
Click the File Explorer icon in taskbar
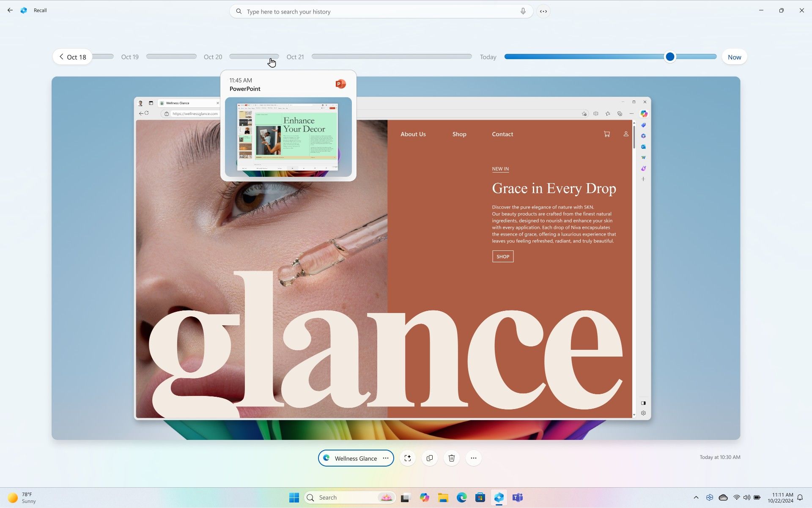point(444,498)
